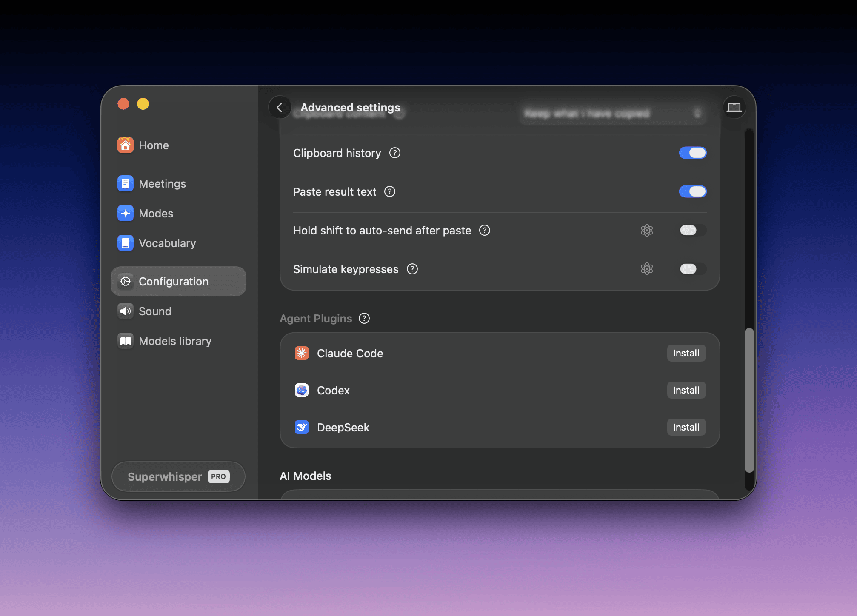Click the AI Models heading

(x=306, y=476)
